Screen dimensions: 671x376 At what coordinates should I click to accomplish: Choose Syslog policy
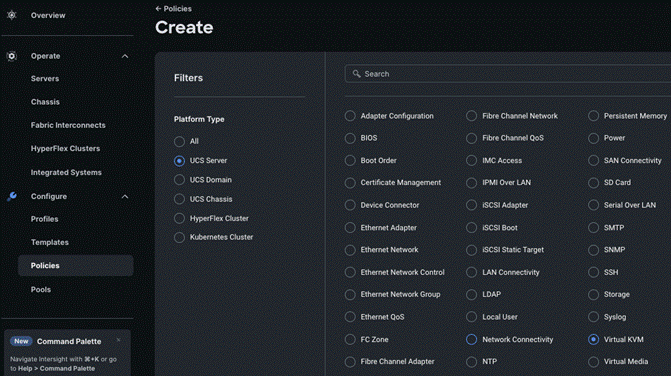click(593, 317)
